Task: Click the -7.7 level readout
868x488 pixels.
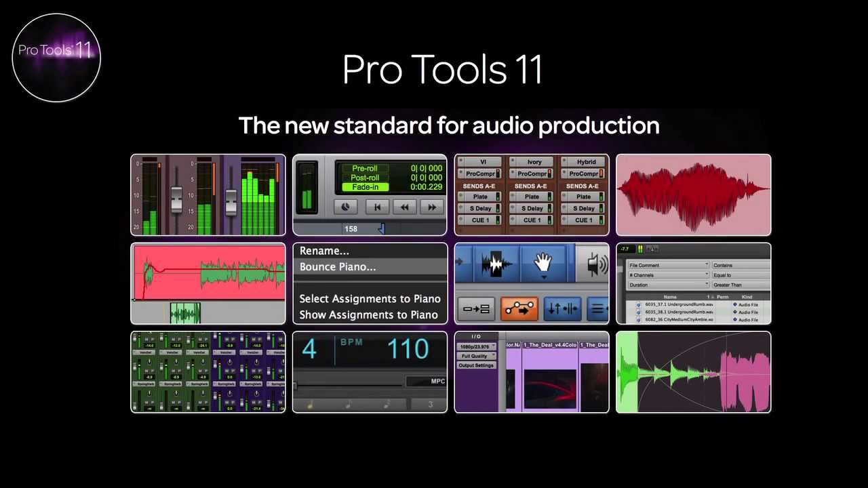Action: (x=625, y=249)
